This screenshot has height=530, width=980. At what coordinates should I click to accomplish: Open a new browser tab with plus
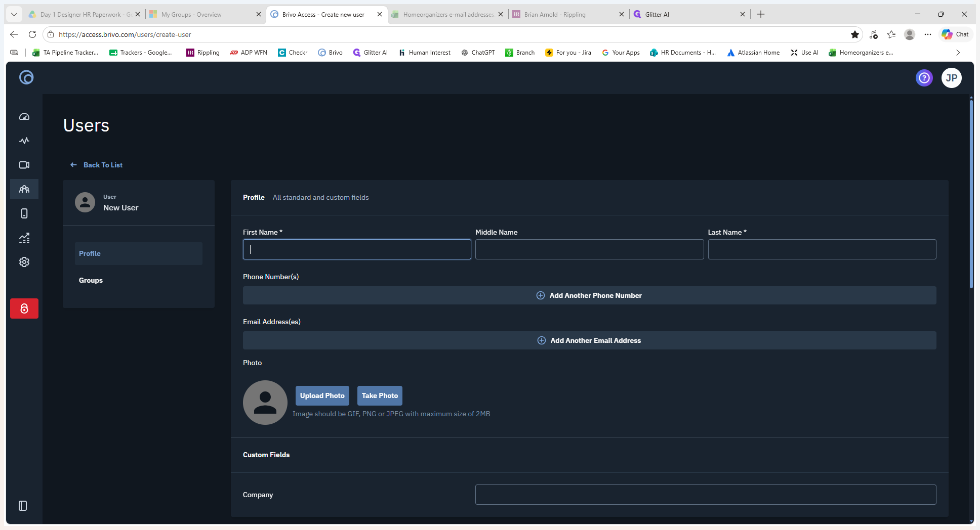(x=761, y=14)
